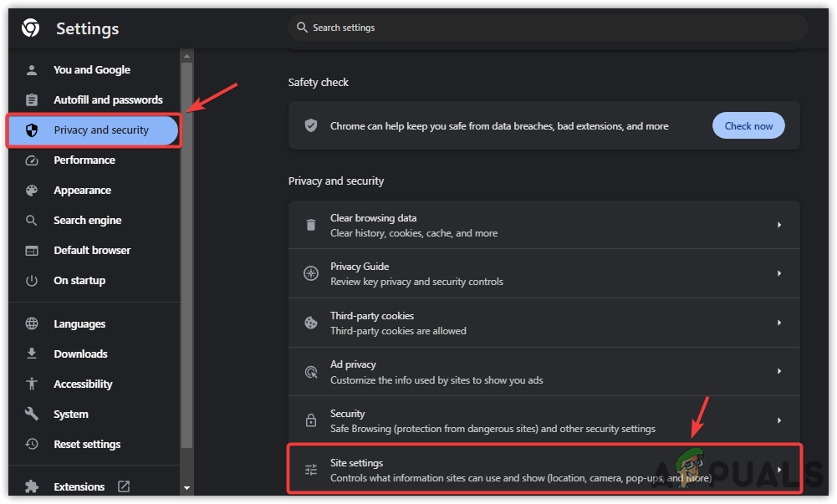The width and height of the screenshot is (837, 504).
Task: Go to Search engine settings
Action: (87, 221)
